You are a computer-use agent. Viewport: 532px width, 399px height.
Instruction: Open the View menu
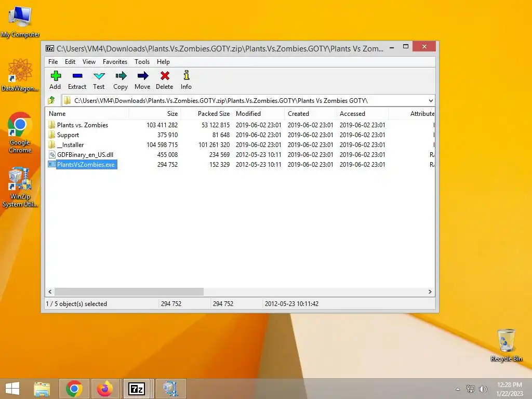(x=89, y=62)
